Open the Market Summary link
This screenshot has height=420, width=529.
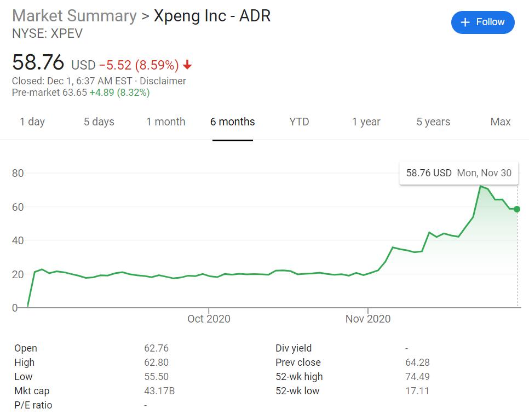[x=74, y=15]
